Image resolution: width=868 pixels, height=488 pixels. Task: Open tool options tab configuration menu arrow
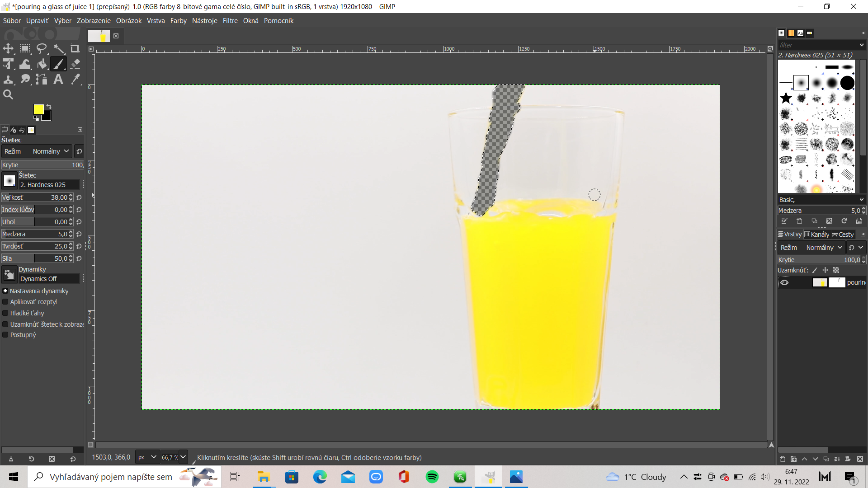[80, 130]
